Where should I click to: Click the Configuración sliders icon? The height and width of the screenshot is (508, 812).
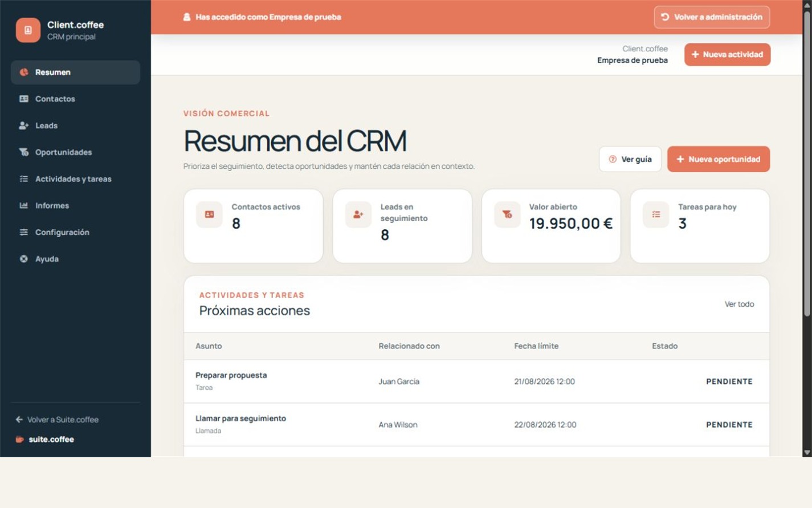coord(24,232)
